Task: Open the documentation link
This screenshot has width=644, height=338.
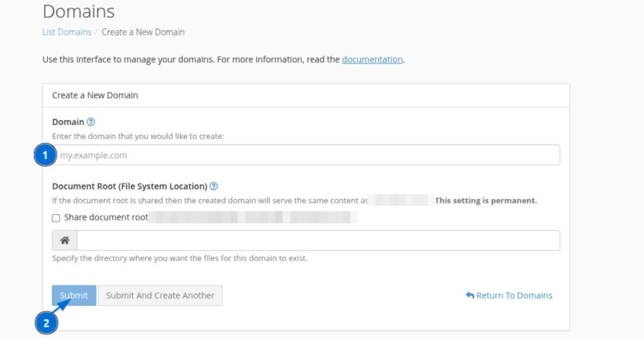Action: pyautogui.click(x=372, y=60)
